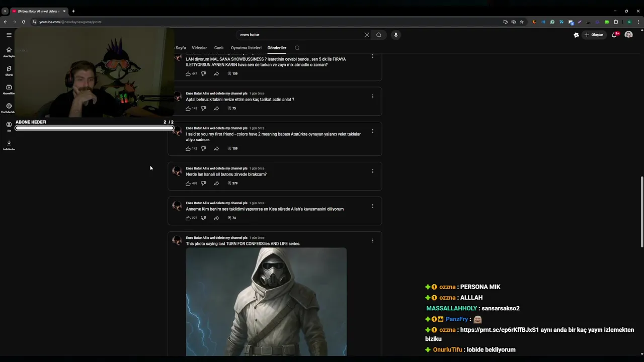The height and width of the screenshot is (362, 644).
Task: Open the YouTube hamburger guide menu
Action: click(x=9, y=35)
